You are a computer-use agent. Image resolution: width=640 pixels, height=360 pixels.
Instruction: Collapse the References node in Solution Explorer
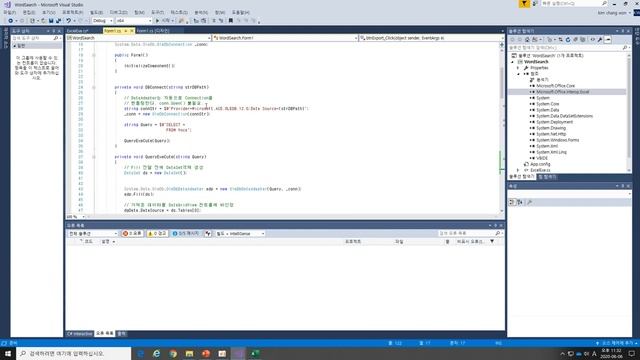click(518, 74)
